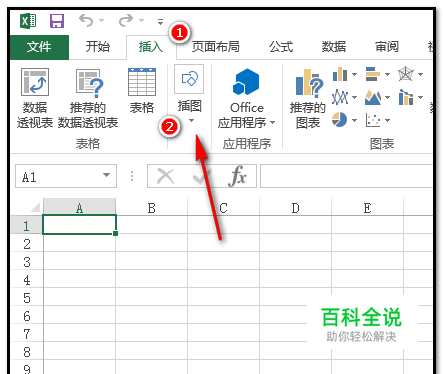The image size is (443, 374).
Task: Select row 7 header
Action: [27, 334]
